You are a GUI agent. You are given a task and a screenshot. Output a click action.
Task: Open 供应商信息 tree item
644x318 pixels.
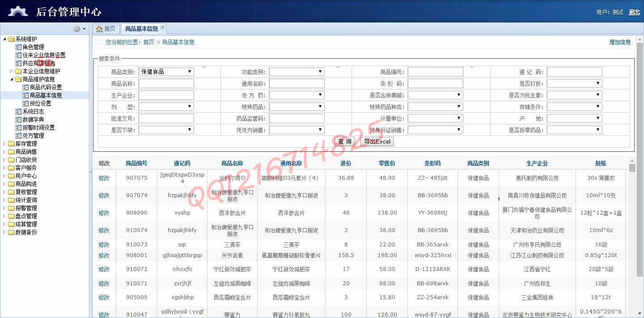coord(38,63)
